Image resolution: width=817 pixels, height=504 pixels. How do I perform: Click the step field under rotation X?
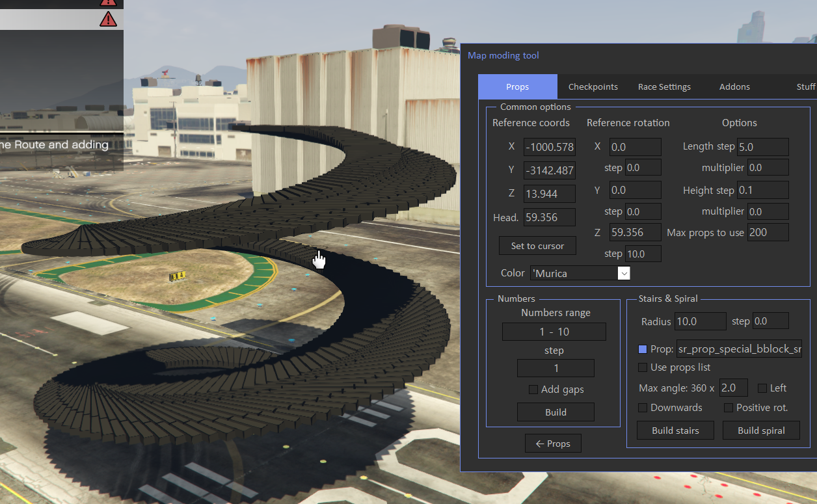pyautogui.click(x=643, y=168)
